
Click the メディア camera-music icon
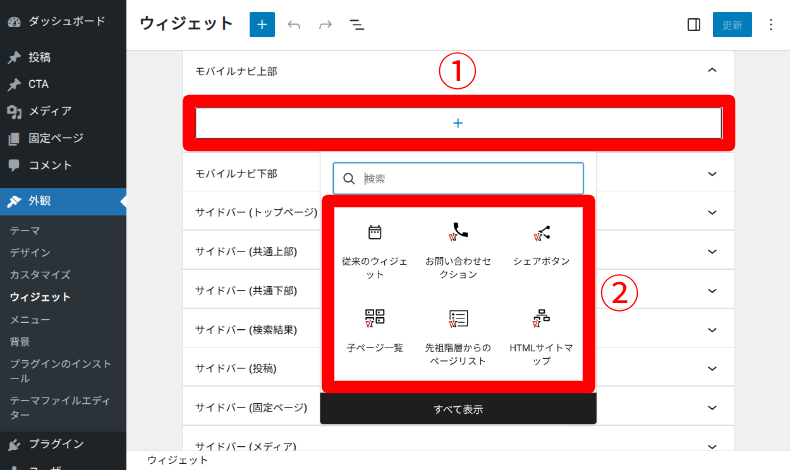coord(14,111)
